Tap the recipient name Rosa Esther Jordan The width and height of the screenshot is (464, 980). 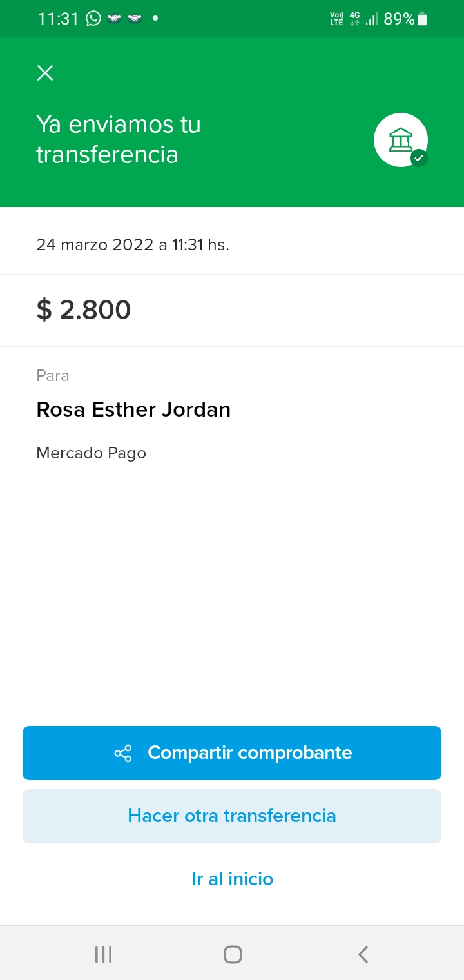click(133, 409)
